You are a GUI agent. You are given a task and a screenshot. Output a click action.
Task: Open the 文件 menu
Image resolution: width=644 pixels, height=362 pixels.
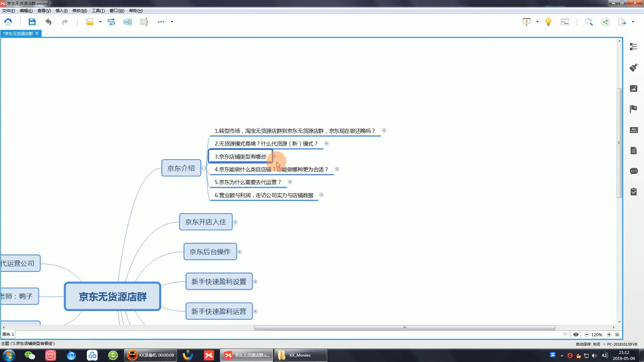[9, 11]
